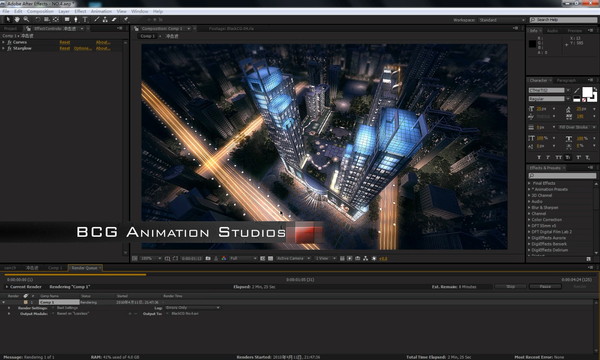Viewport: 600px width, 360px height.
Task: Click Reset for the Starglow effect
Action: [x=65, y=49]
